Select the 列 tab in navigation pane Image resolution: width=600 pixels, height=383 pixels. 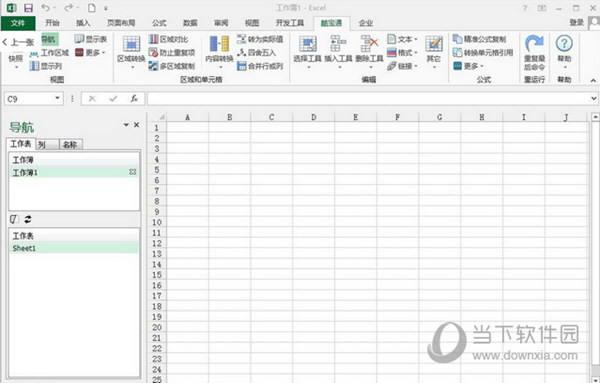(47, 145)
